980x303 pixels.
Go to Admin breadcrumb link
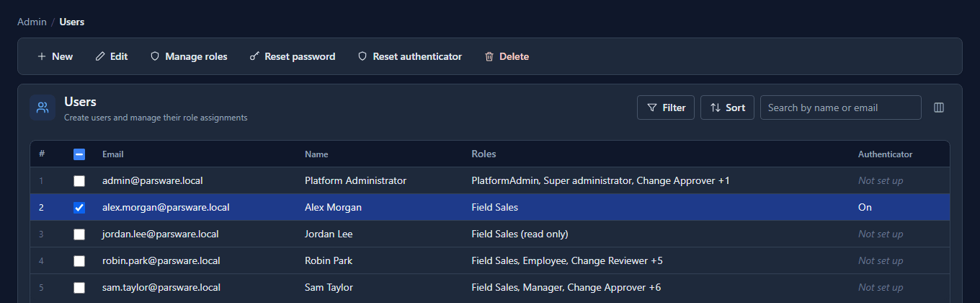pyautogui.click(x=32, y=22)
